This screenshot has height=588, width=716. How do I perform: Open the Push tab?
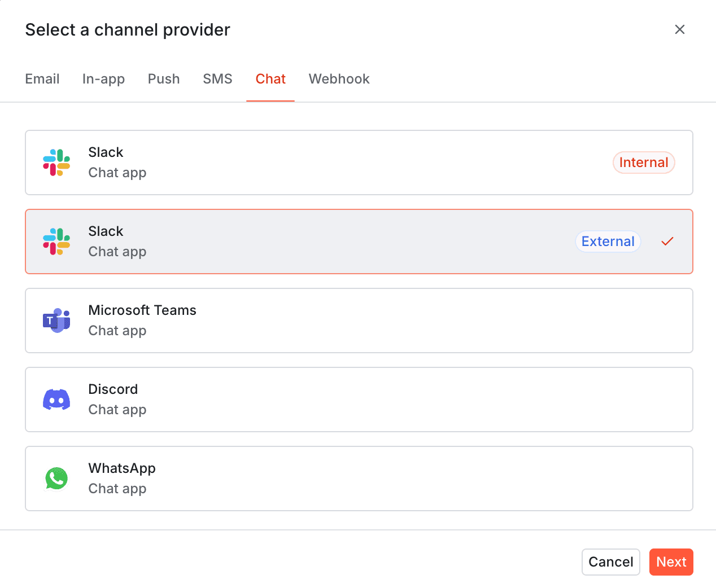164,79
